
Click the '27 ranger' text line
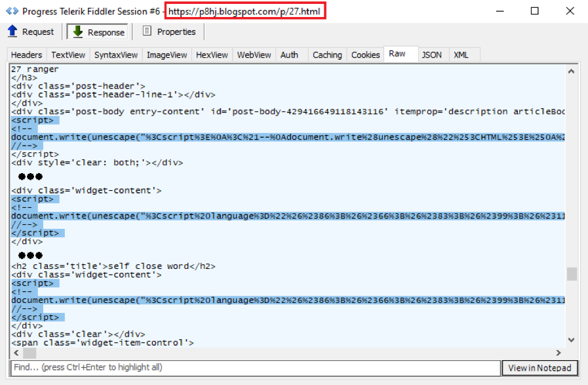[35, 69]
